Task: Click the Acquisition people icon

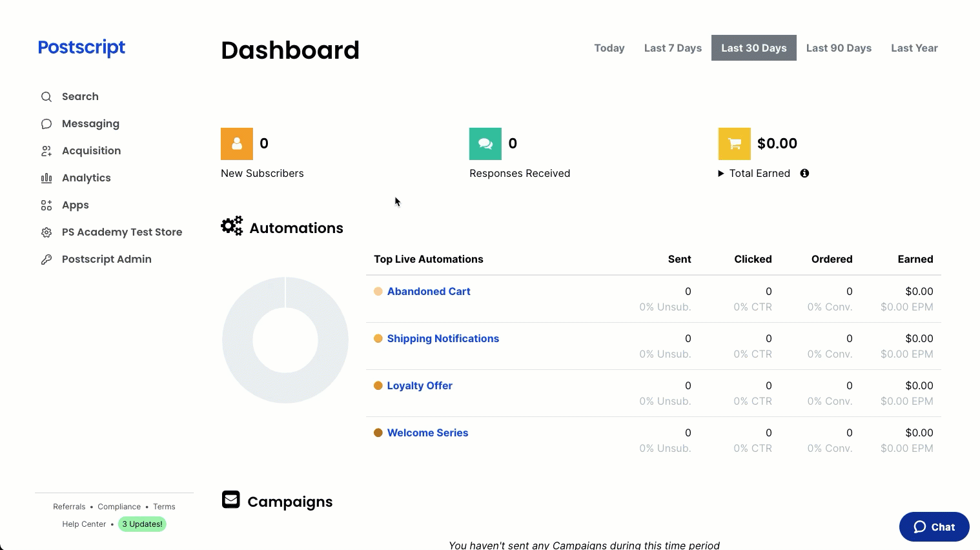Action: tap(46, 150)
